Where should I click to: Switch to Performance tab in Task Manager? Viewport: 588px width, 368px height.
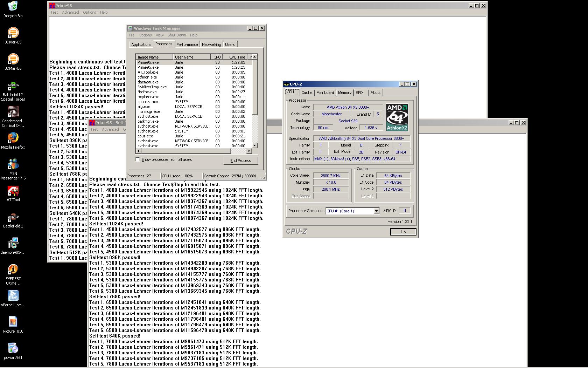click(x=187, y=45)
